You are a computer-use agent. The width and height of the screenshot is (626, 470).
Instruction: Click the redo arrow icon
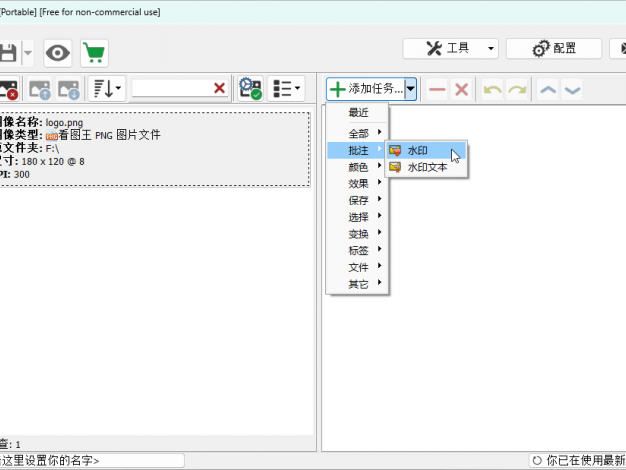[517, 89]
